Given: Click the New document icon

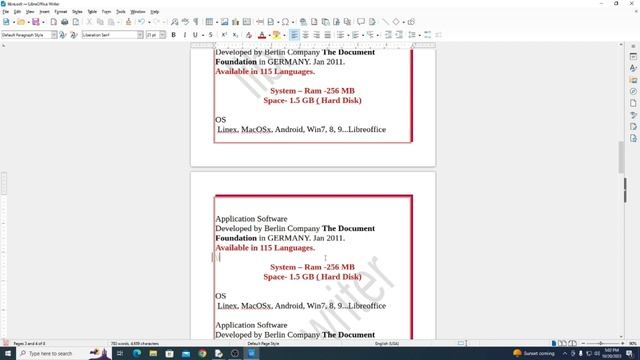Looking at the screenshot, I should coord(6,22).
